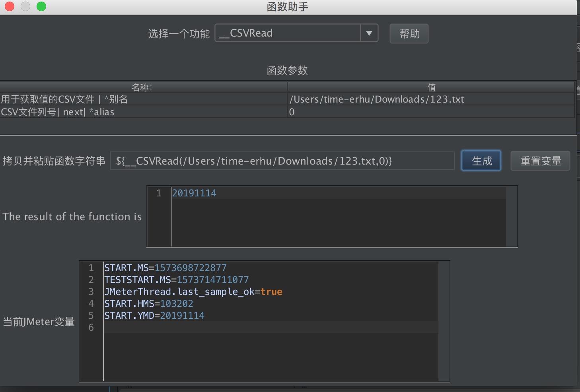Click the 选择一个功能 label

(x=179, y=34)
